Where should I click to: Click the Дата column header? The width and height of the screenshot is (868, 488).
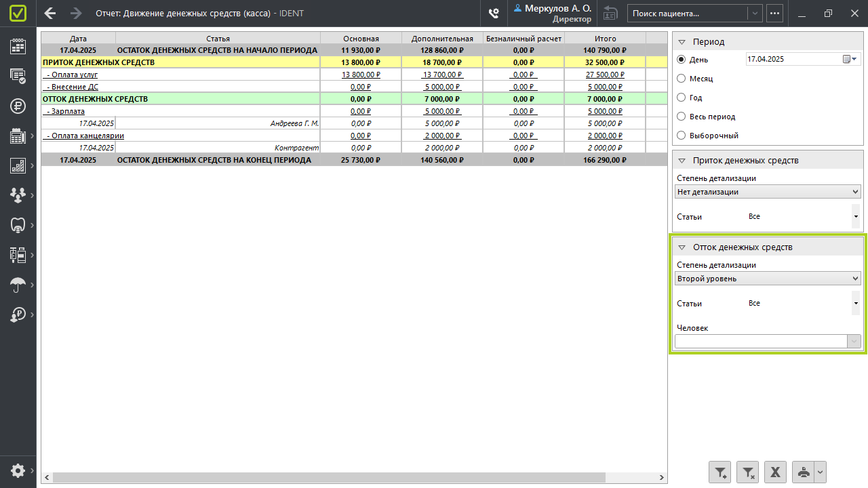pos(78,39)
